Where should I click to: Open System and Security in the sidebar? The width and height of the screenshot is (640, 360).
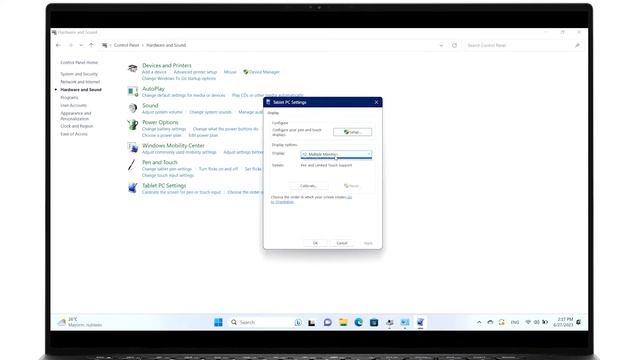click(x=79, y=74)
